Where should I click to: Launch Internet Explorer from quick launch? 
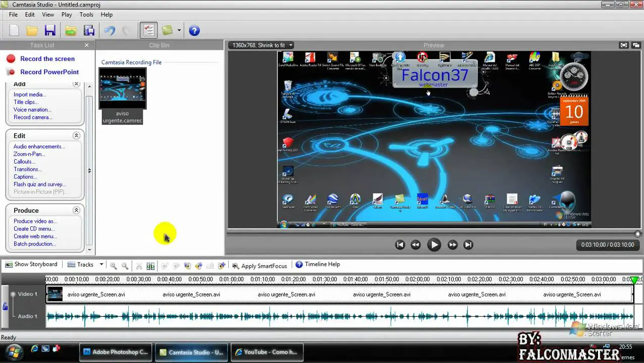coord(34,348)
